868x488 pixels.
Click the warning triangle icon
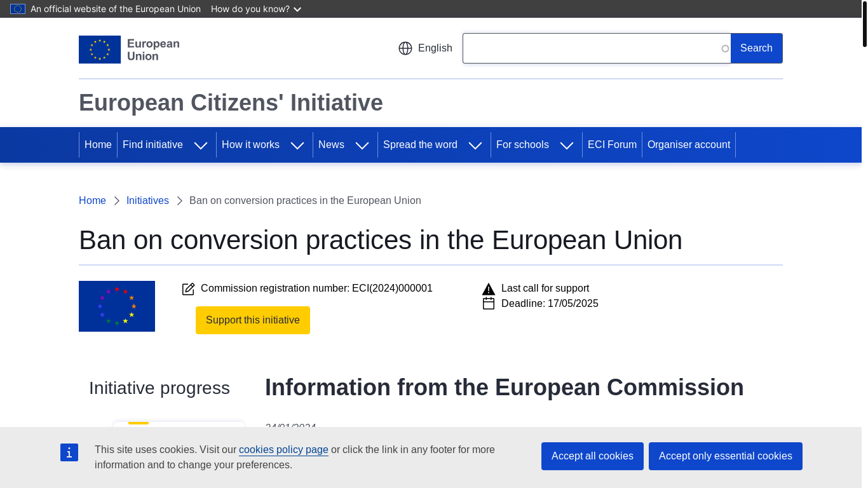(489, 289)
